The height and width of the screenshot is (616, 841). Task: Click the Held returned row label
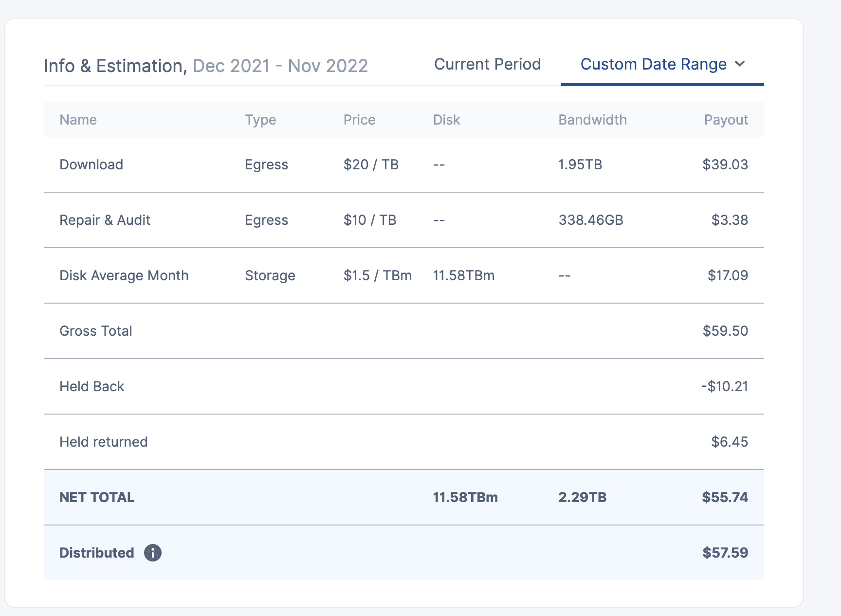coord(103,442)
